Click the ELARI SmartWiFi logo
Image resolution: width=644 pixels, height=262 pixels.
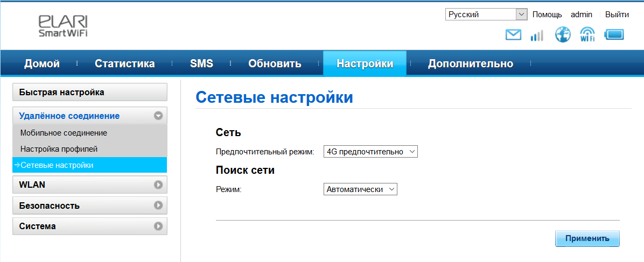[63, 26]
